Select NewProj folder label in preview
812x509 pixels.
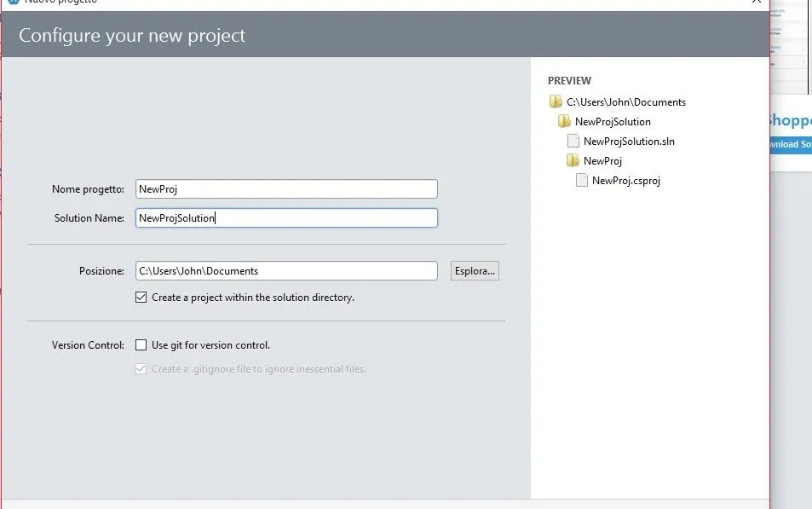[602, 161]
